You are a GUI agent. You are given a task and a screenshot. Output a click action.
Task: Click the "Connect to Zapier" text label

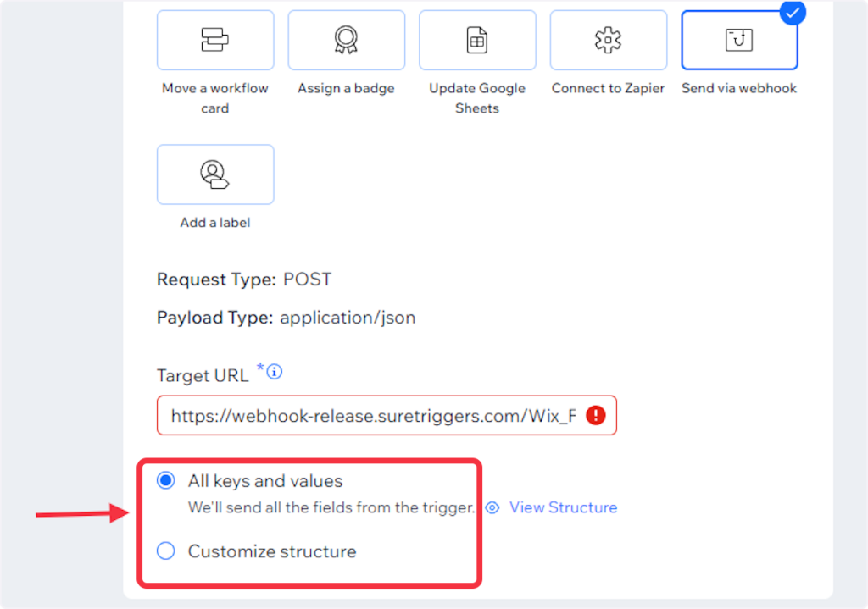608,88
